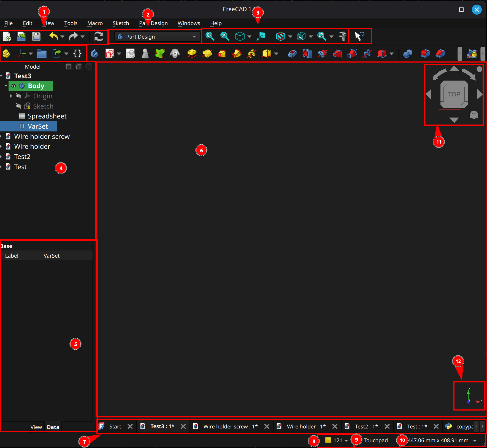Open the File menu
487x448 pixels.
(9, 23)
